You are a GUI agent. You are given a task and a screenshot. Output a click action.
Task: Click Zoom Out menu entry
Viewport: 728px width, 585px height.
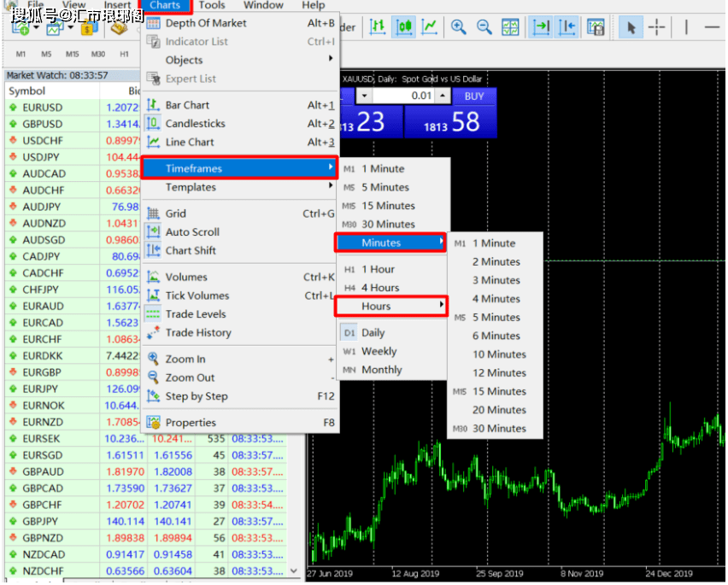coord(240,377)
